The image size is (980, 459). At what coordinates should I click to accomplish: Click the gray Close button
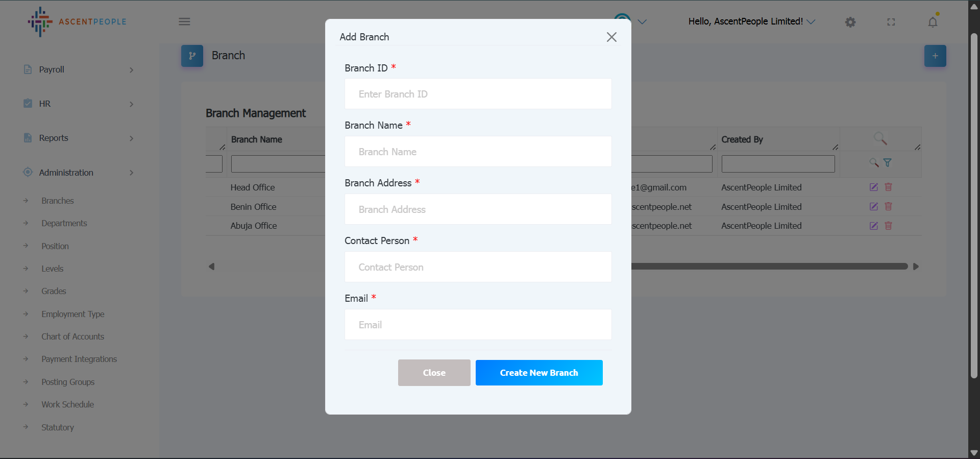(434, 373)
